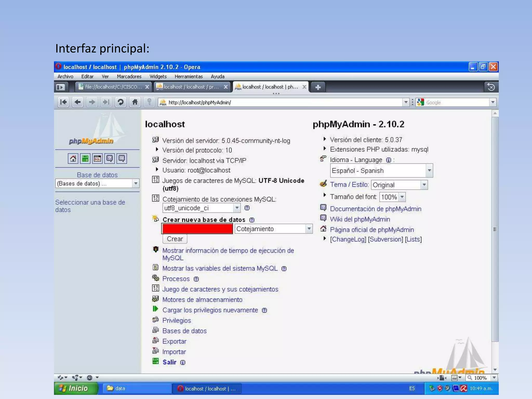Click help icon next to Procesos

(196, 279)
